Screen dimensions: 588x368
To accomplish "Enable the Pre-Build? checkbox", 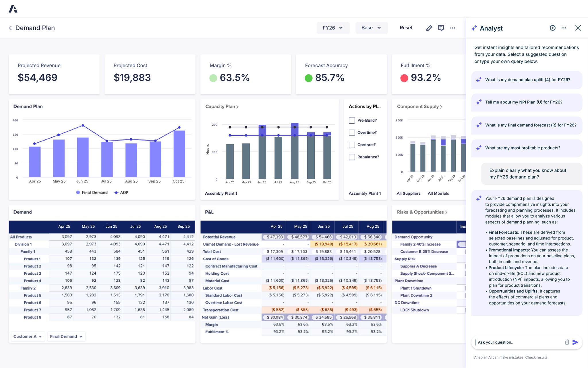I will pyautogui.click(x=352, y=120).
